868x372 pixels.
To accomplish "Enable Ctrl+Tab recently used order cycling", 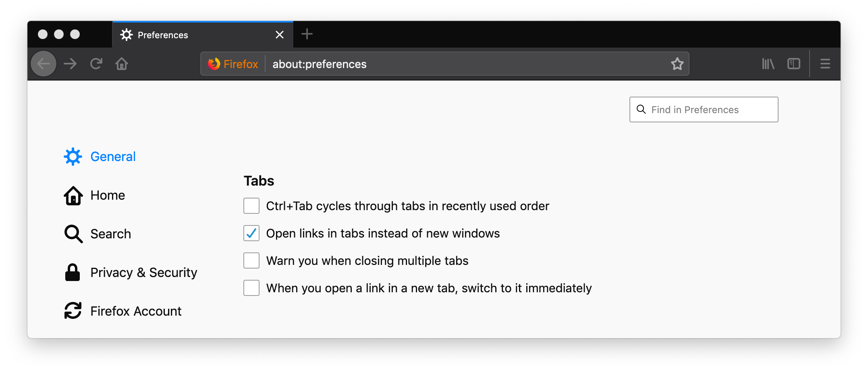I will pyautogui.click(x=251, y=206).
